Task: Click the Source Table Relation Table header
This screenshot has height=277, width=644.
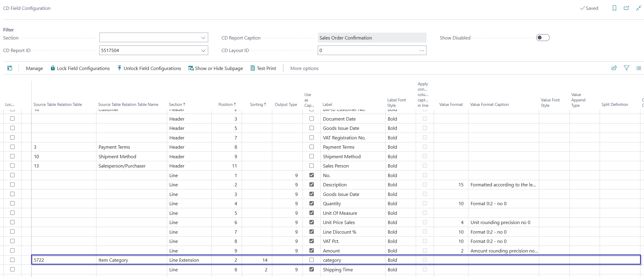Action: (58, 104)
